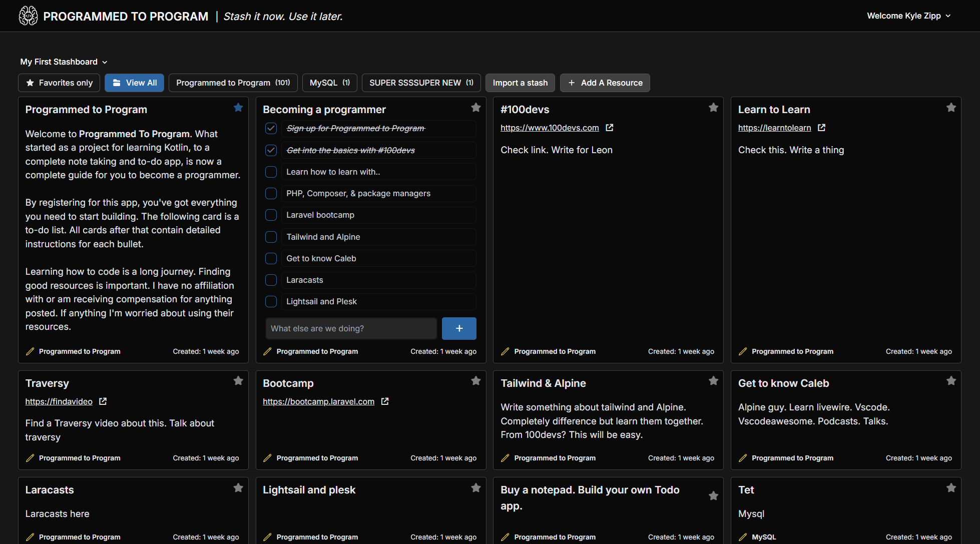Click 'Check link. Write for Leon' text
Screen dimensions: 980x544
pos(557,150)
